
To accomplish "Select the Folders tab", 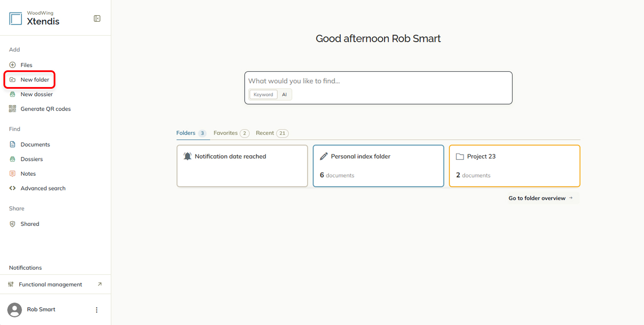I will [191, 133].
